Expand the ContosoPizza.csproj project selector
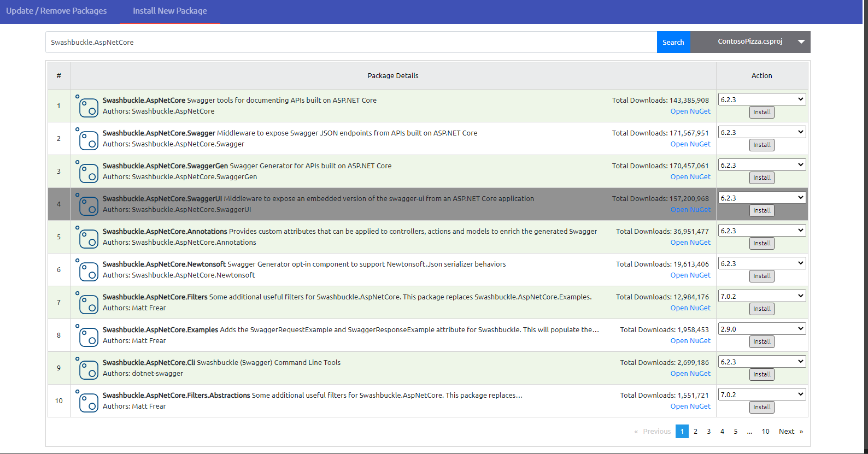 (x=750, y=42)
